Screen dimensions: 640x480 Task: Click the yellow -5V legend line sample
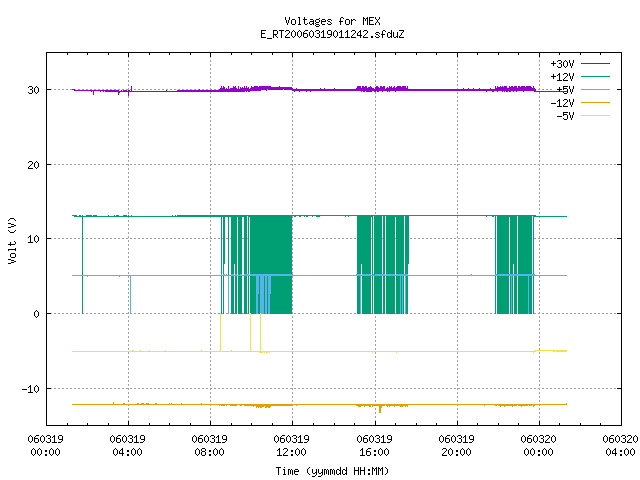(595, 116)
